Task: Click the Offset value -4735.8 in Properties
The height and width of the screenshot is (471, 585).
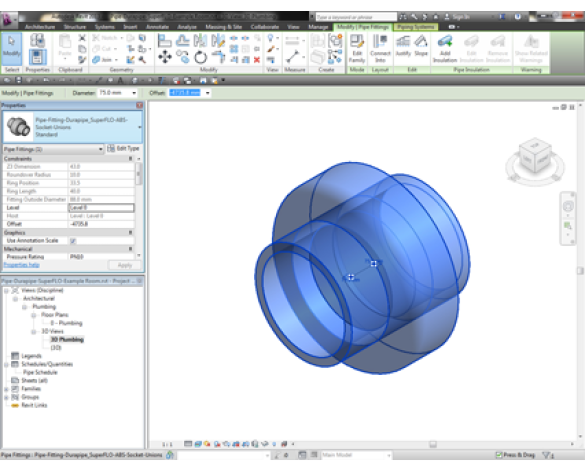Action: pyautogui.click(x=101, y=224)
